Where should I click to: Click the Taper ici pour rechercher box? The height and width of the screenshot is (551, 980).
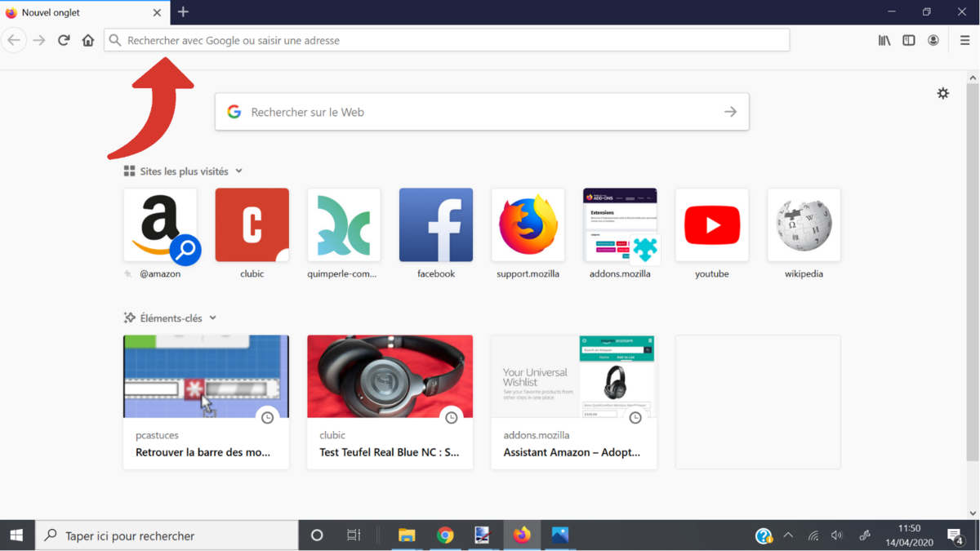click(167, 535)
